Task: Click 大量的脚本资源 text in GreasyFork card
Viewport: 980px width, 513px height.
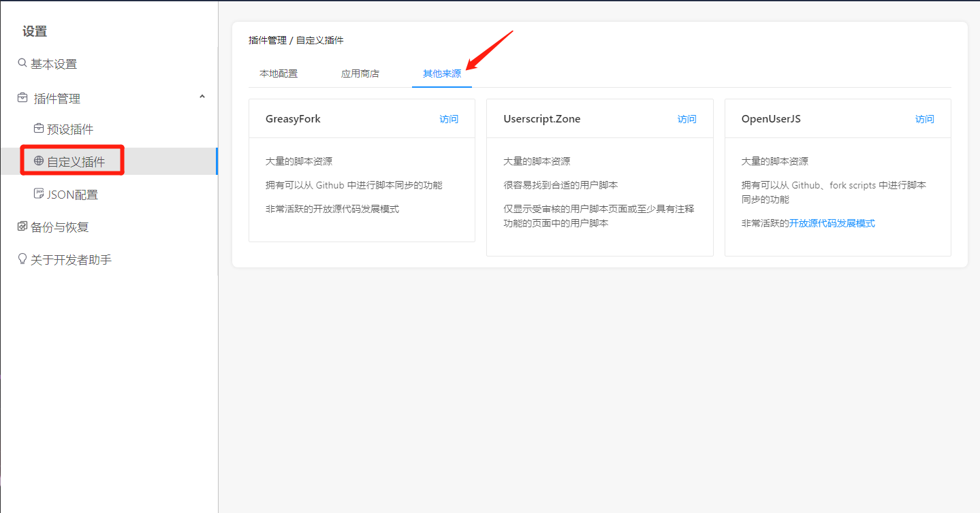Action: (x=299, y=161)
